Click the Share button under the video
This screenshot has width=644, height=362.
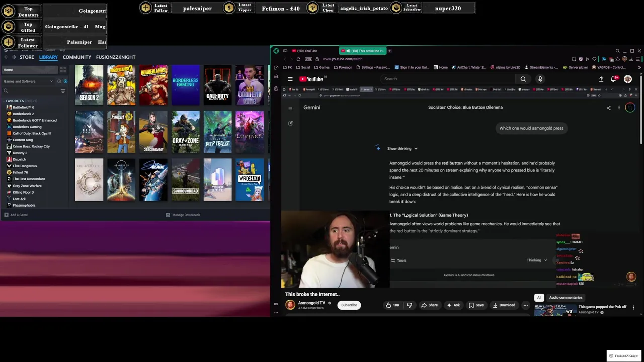pos(429,305)
